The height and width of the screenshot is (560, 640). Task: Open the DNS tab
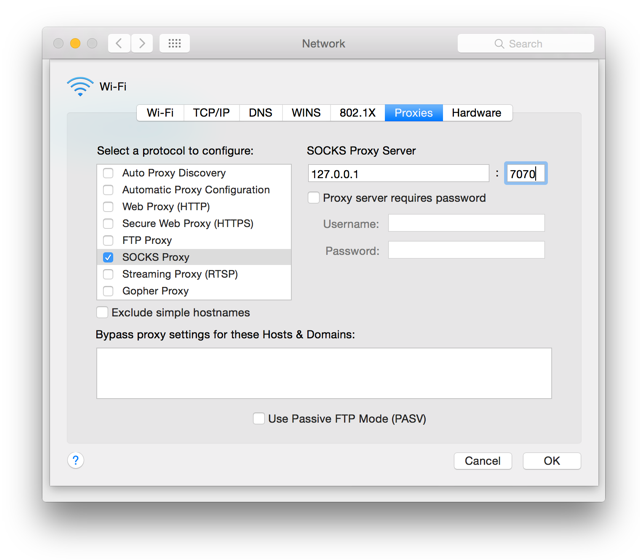tap(260, 113)
